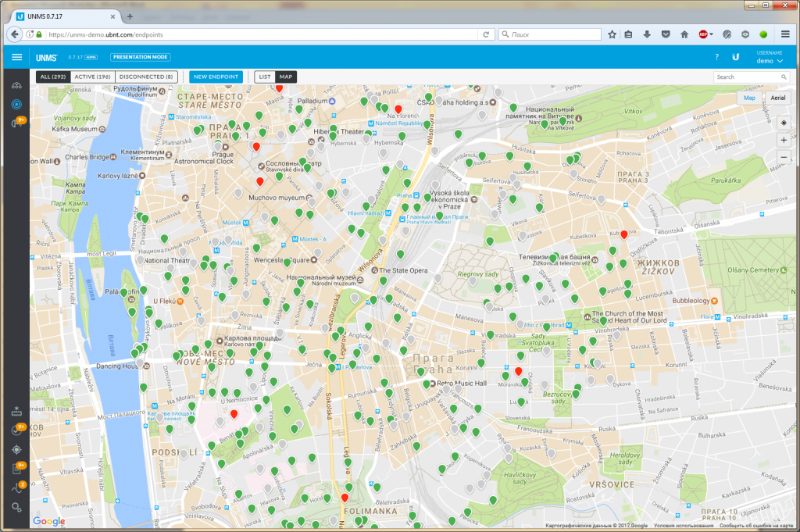
Task: Open the Settings gear icon in sidebar
Action: coord(16,508)
